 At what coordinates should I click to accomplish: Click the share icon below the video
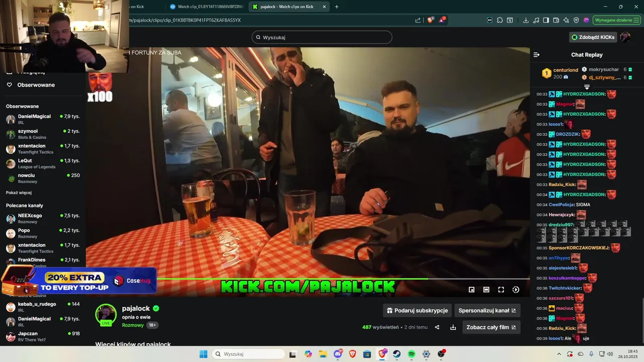437,327
